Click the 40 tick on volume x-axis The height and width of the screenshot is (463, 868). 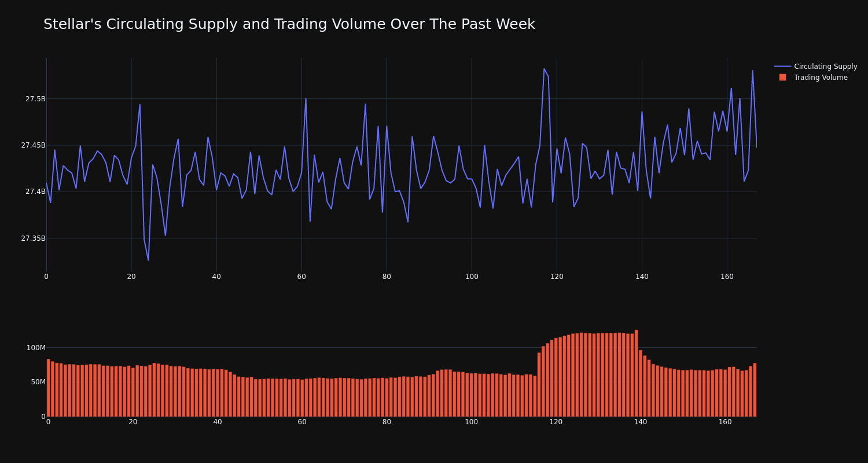[218, 422]
